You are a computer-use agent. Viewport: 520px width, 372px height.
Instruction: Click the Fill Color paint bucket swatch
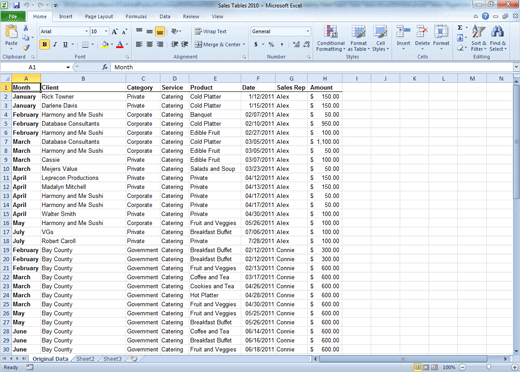click(x=105, y=45)
